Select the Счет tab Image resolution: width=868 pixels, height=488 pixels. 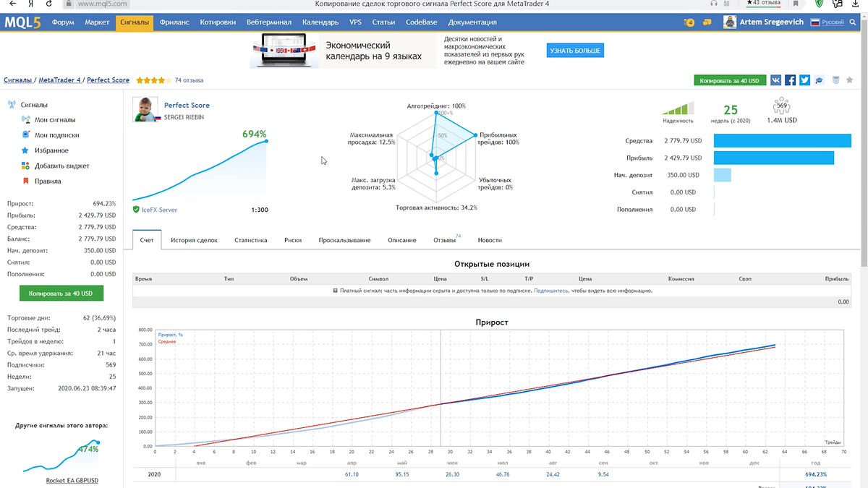(147, 240)
